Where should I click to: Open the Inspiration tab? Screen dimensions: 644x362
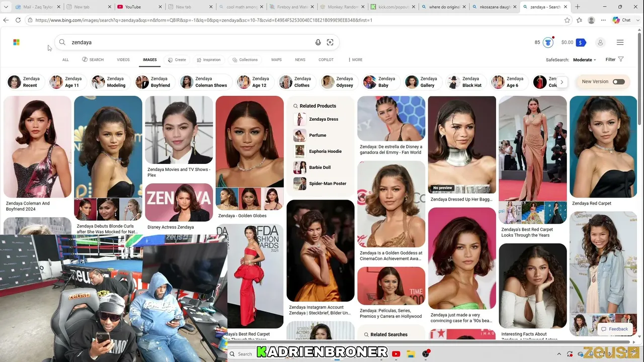tap(209, 60)
